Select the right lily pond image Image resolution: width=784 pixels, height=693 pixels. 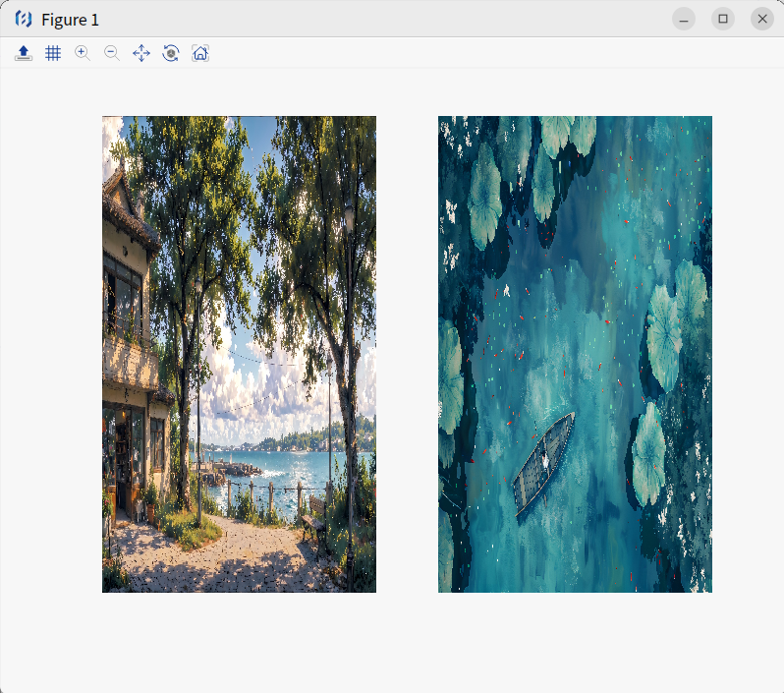click(x=575, y=354)
